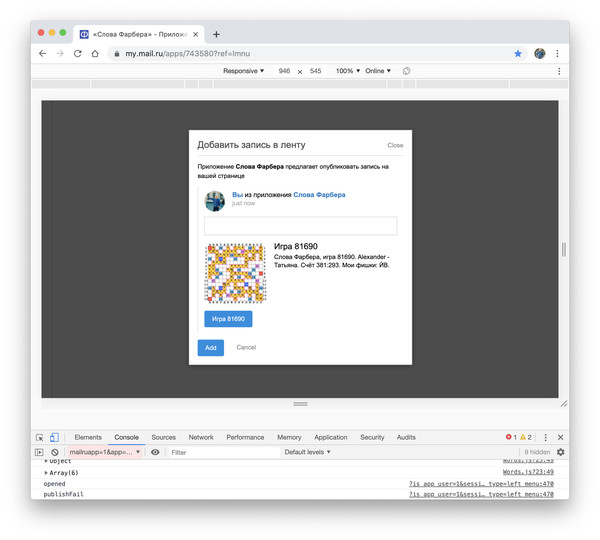600x540 pixels.
Task: Switch to the Elements tab
Action: 88,437
